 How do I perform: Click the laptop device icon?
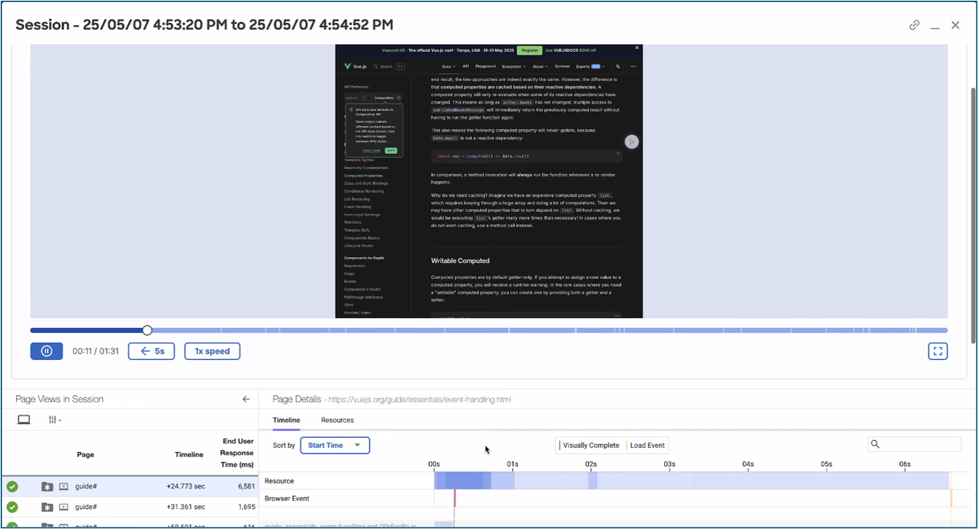point(24,420)
